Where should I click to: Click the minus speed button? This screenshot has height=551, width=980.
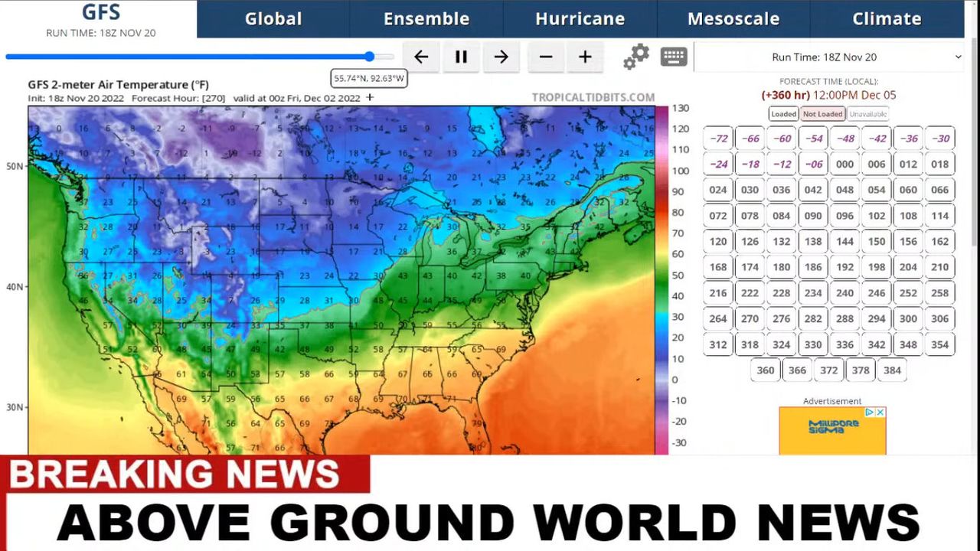coord(545,57)
